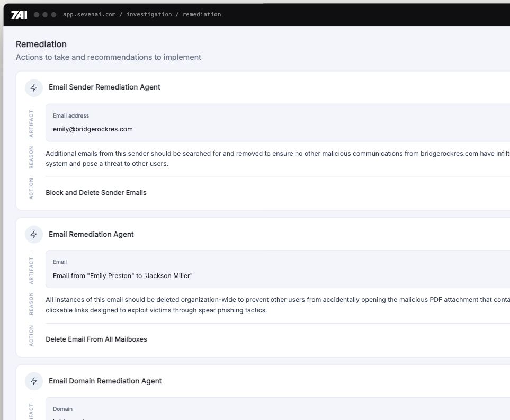Click third gray window control dot

tap(53, 15)
